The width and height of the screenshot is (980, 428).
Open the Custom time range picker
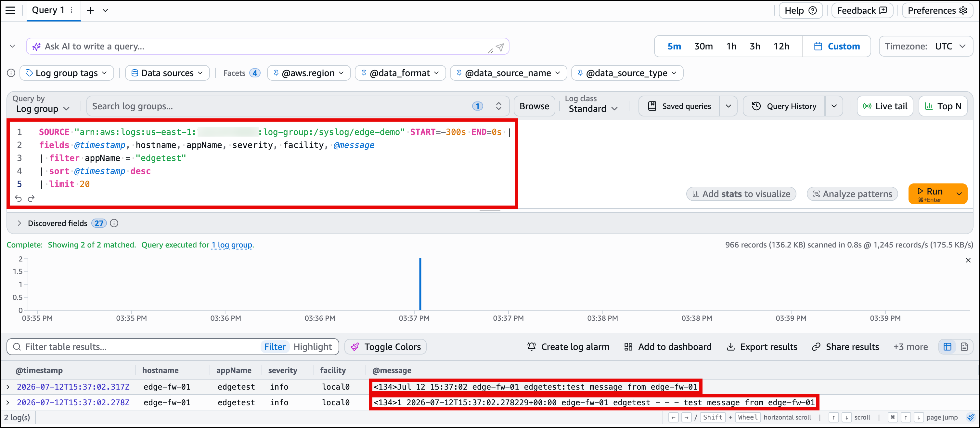pos(837,47)
